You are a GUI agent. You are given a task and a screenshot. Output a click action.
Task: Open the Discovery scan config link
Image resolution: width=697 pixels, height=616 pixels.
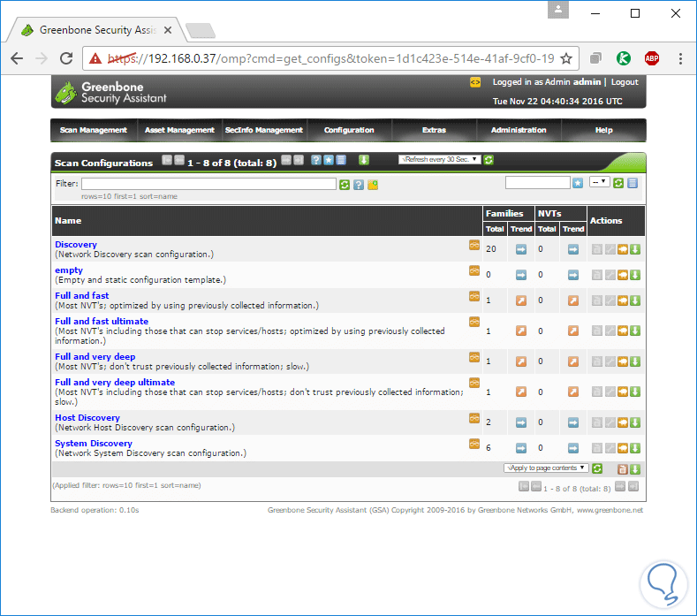pos(76,245)
